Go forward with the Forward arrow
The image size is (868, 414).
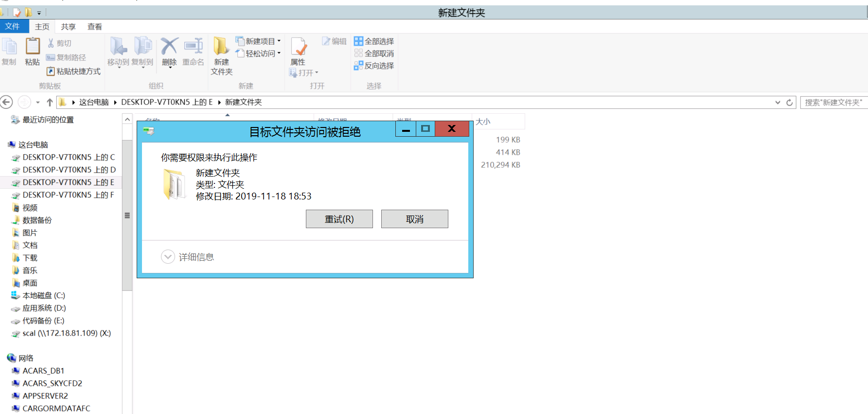coord(24,102)
